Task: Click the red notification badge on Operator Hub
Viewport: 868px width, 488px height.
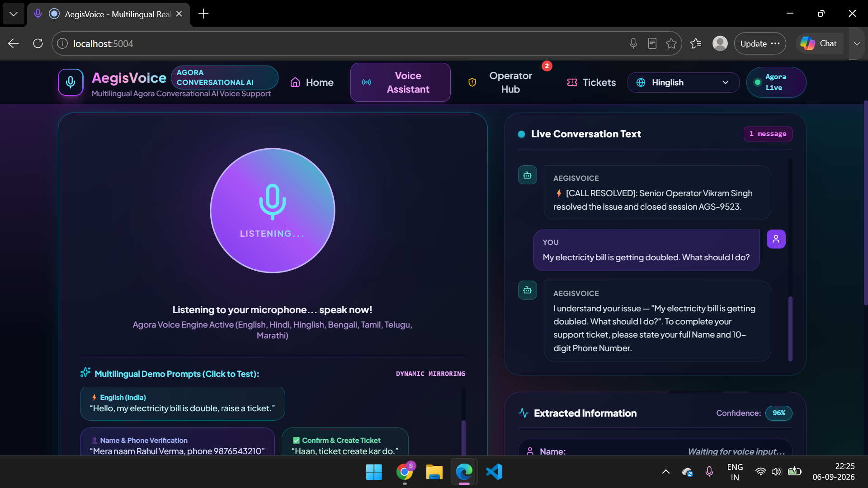Action: 547,66
